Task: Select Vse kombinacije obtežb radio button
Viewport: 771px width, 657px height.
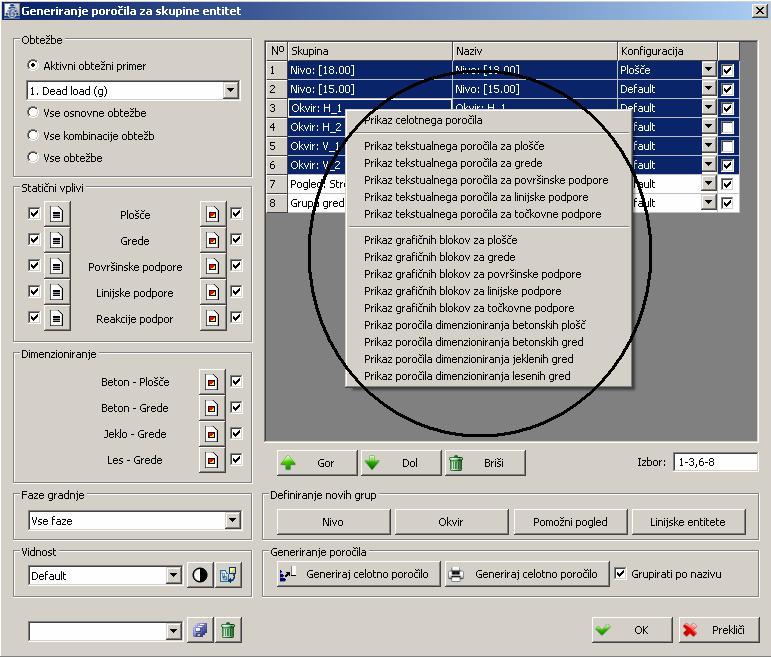Action: (33, 135)
